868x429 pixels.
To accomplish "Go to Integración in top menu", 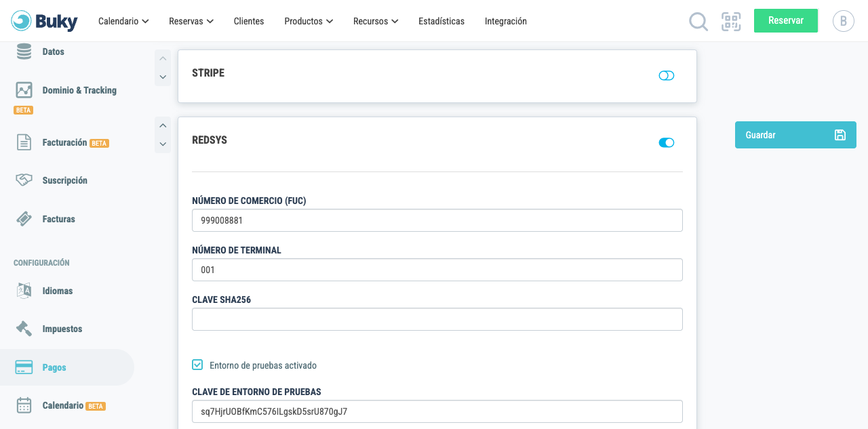I will [x=506, y=21].
